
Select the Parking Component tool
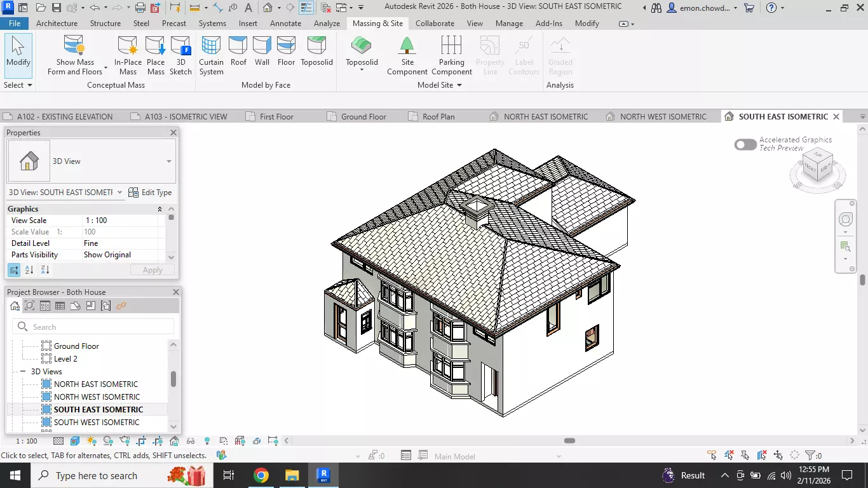(451, 55)
